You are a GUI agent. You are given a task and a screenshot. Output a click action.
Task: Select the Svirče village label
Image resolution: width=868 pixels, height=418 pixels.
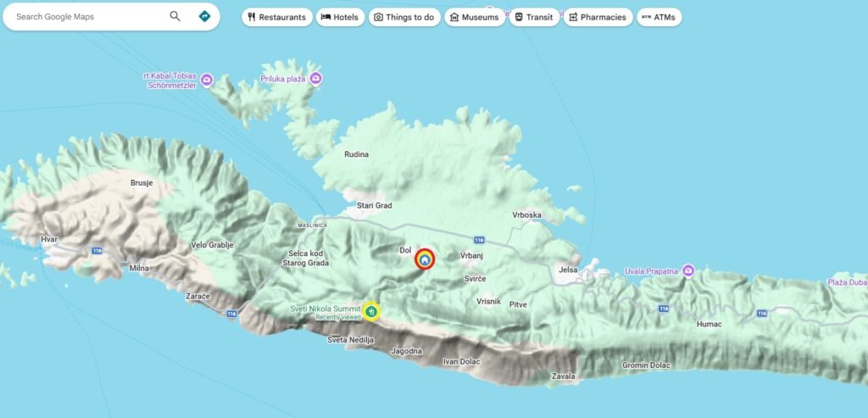pos(475,279)
